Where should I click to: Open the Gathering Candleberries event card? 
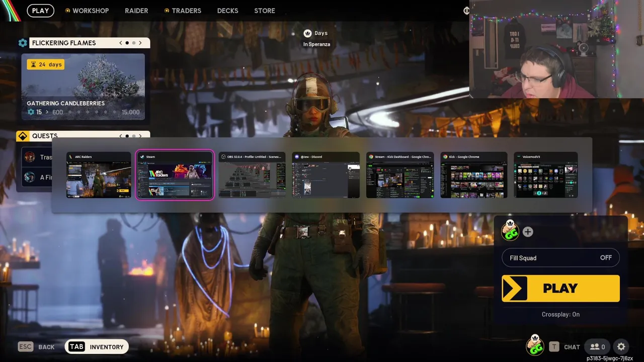(83, 87)
